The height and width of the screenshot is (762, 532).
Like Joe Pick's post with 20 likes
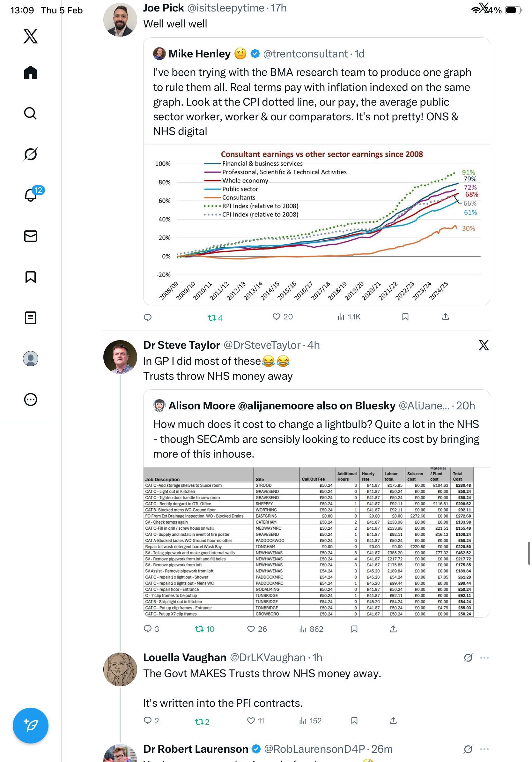click(276, 317)
